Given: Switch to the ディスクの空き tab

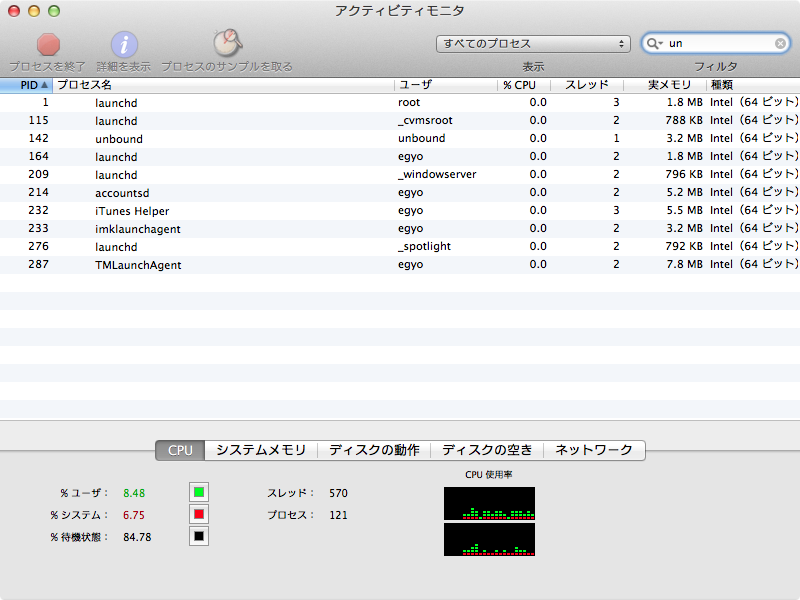Looking at the screenshot, I should (x=487, y=451).
